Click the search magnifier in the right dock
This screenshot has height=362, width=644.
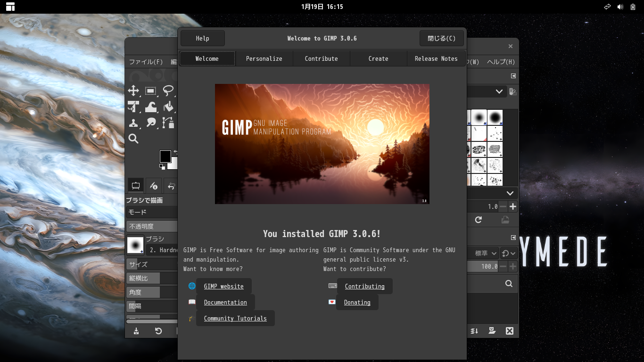(509, 284)
